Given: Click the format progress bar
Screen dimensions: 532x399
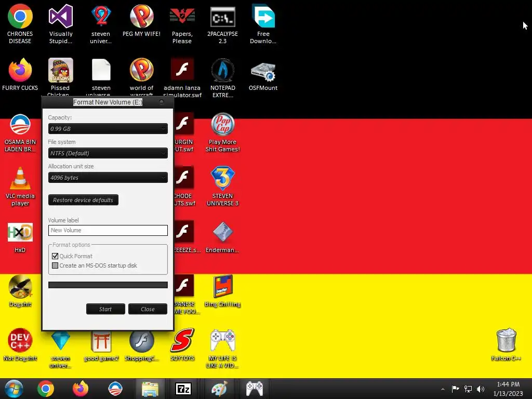Looking at the screenshot, I should [108, 285].
